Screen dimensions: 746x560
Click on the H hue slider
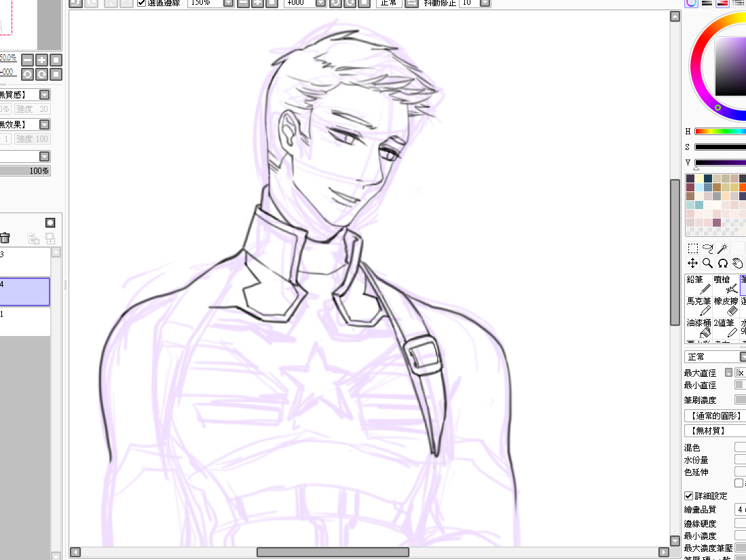coord(720,131)
